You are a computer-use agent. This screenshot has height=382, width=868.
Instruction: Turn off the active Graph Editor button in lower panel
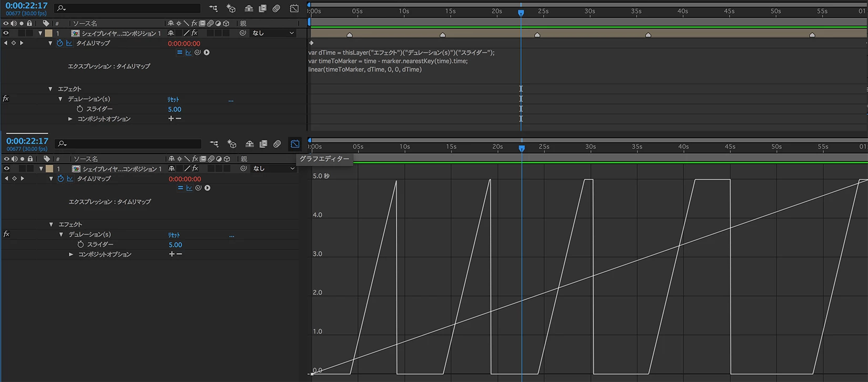(x=295, y=144)
